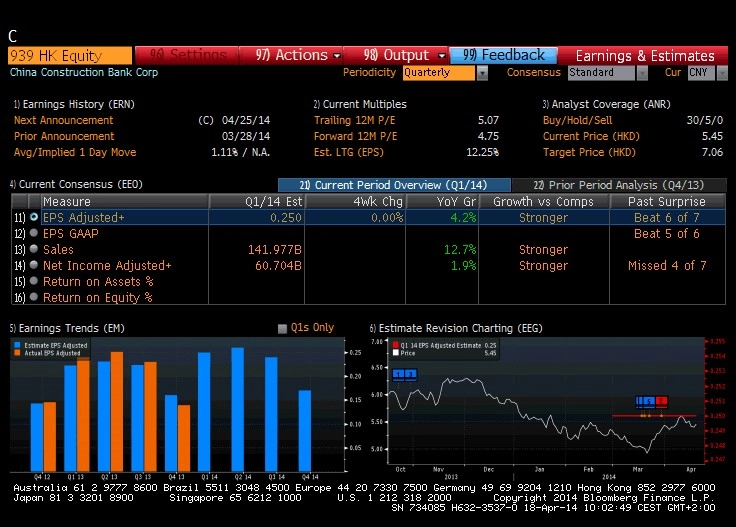Click red Q1 14 EPS Estimate legend marker
736x527 pixels.
point(396,345)
